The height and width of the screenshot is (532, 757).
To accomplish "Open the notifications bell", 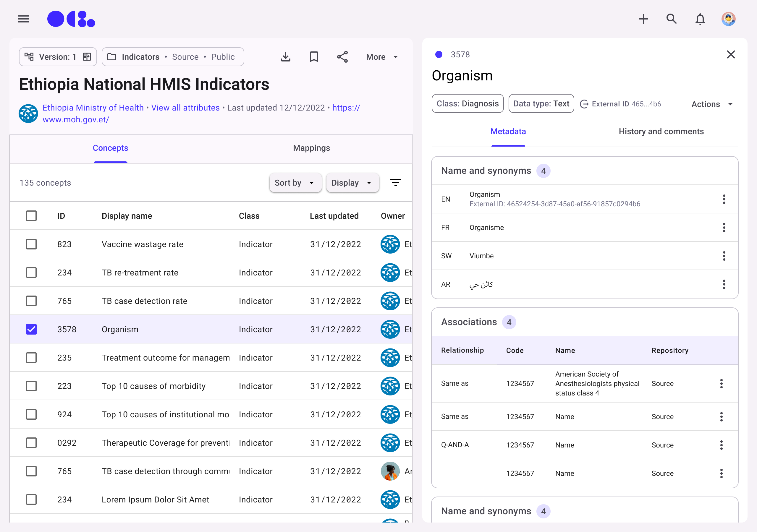I will point(700,19).
